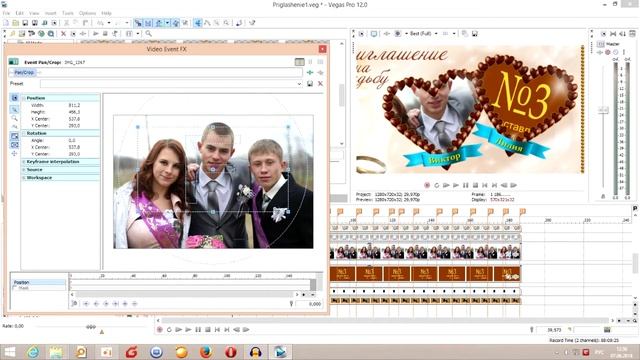
Task: Open the Options menu
Action: pyautogui.click(x=87, y=13)
